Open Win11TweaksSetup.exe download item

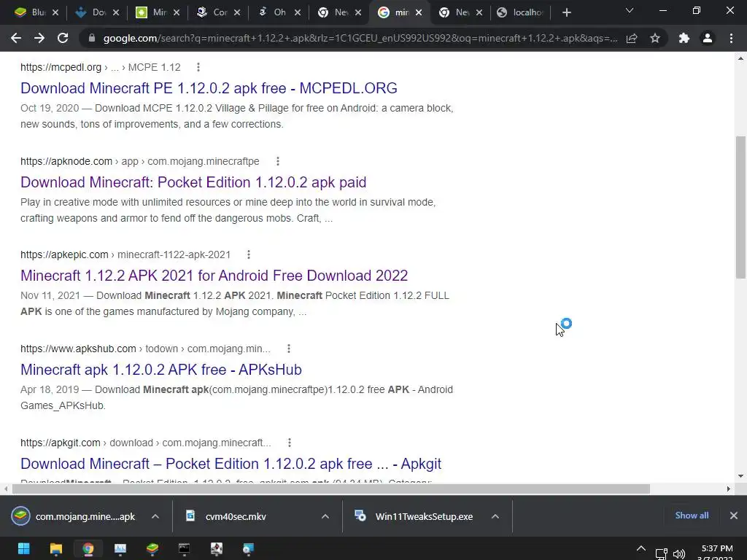(x=414, y=516)
